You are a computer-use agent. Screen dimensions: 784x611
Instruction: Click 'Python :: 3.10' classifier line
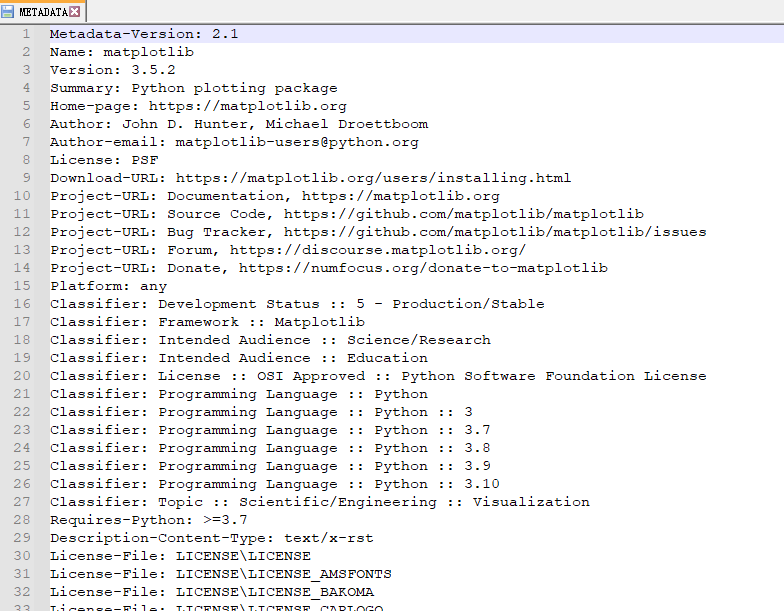coord(274,484)
